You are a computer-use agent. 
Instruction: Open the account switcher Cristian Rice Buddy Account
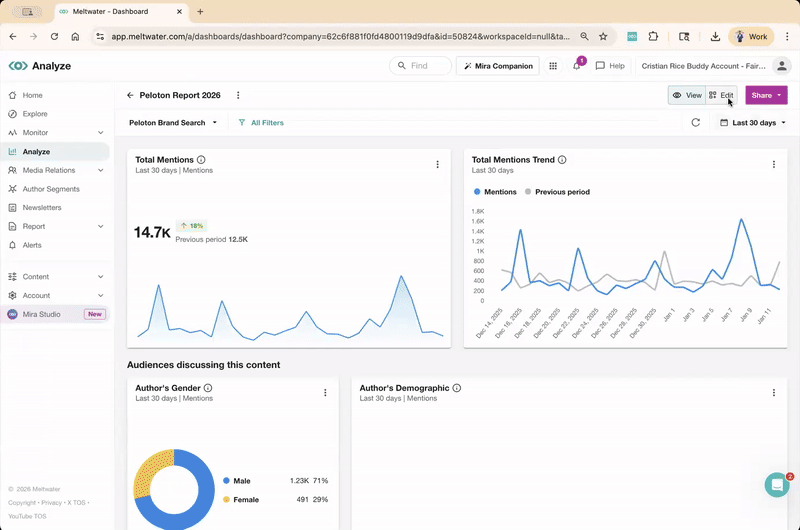pos(704,66)
